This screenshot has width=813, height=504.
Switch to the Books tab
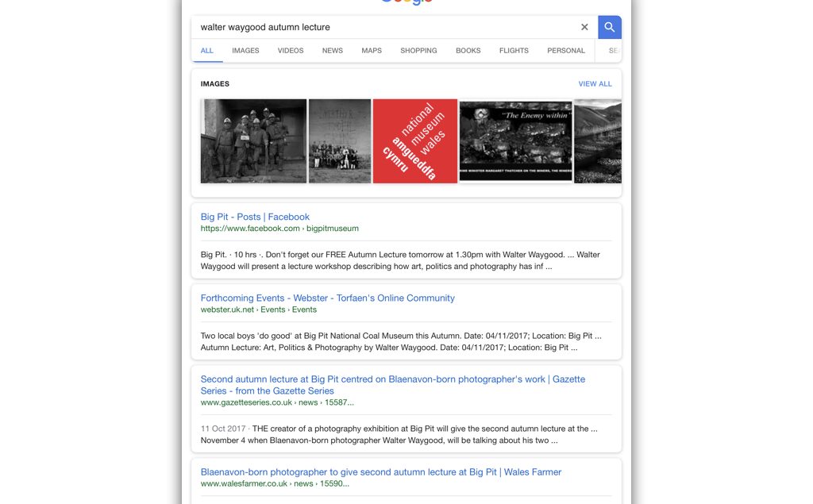pos(468,51)
